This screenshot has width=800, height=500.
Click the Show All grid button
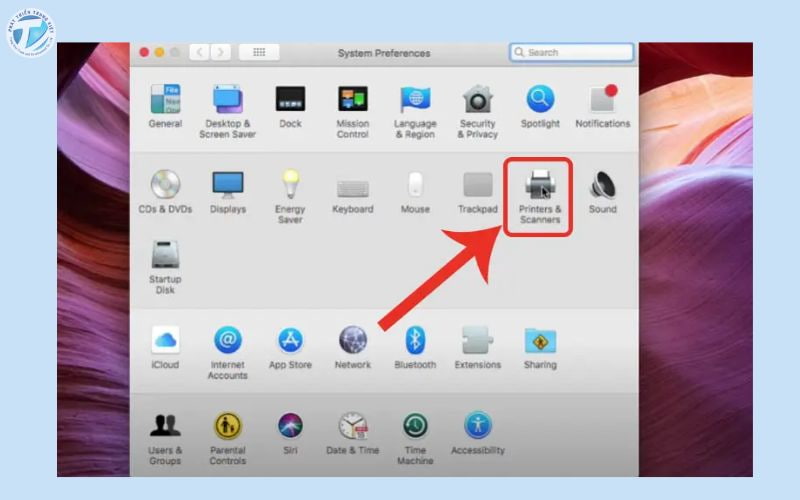(258, 52)
